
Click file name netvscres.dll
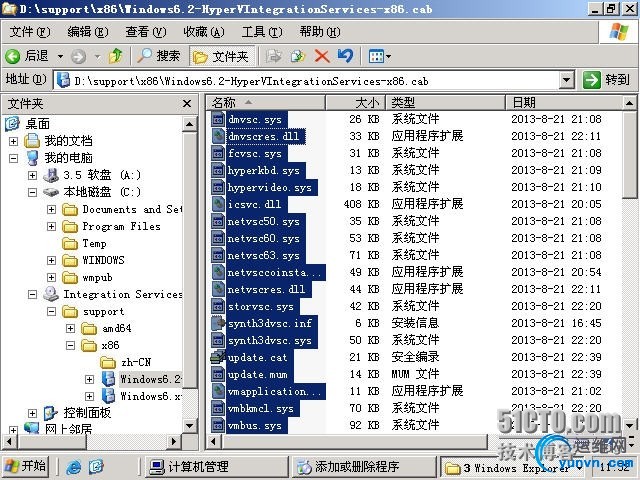point(267,289)
